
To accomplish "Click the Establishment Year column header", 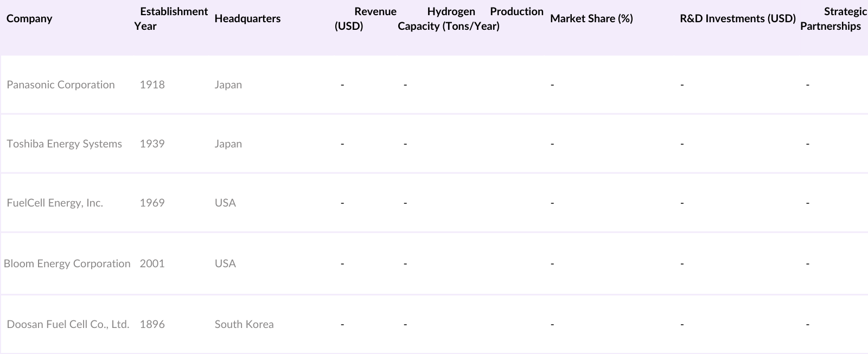I will coord(171,18).
